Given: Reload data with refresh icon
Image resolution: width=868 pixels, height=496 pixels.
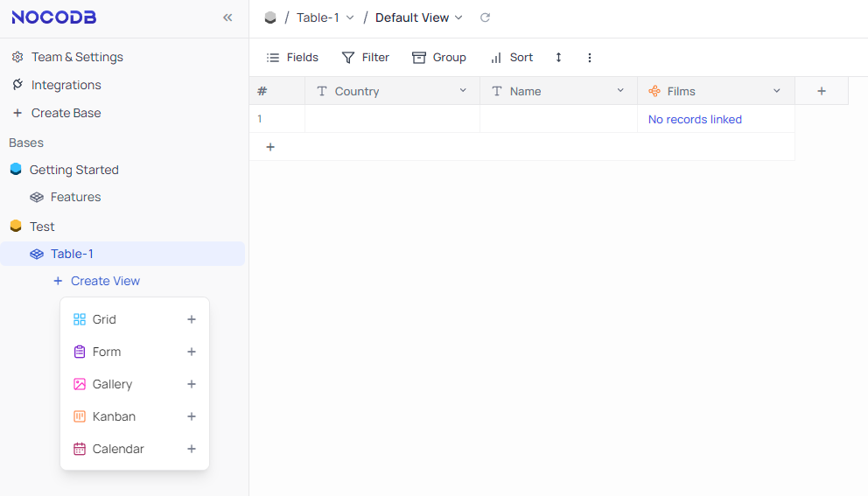Looking at the screenshot, I should pyautogui.click(x=485, y=17).
